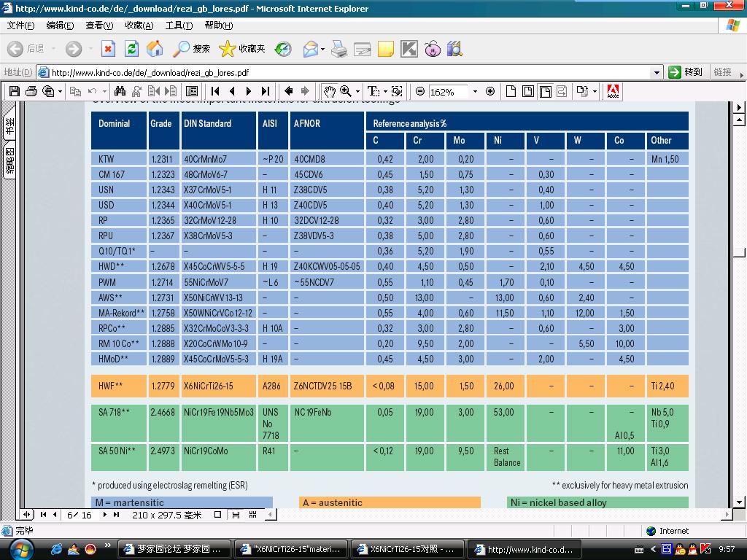Set view to Actual Size
The height and width of the screenshot is (560, 747).
(511, 91)
